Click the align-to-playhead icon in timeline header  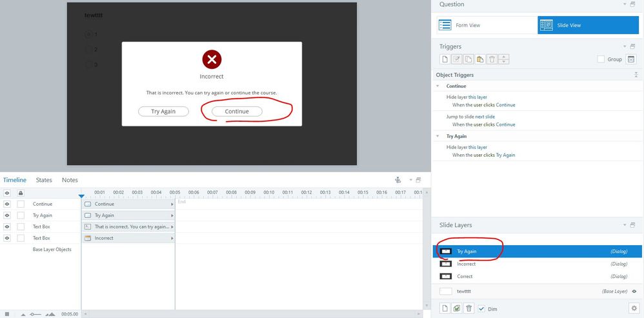tap(397, 180)
